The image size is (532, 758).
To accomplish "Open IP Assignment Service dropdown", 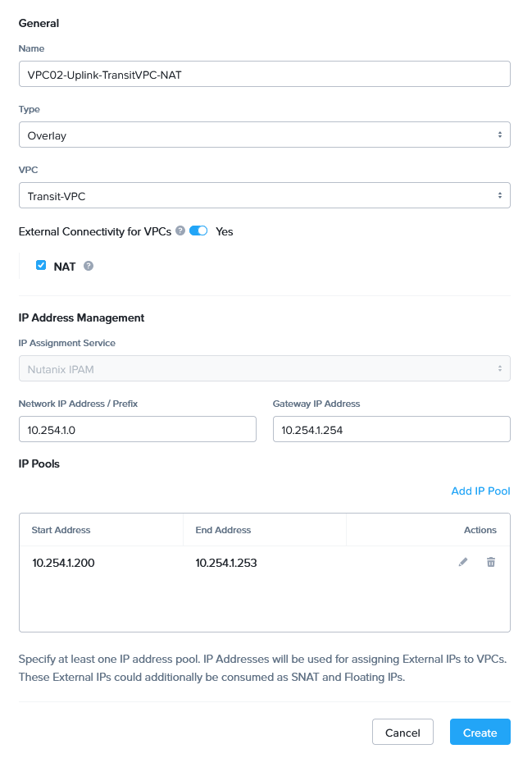I will pyautogui.click(x=264, y=369).
